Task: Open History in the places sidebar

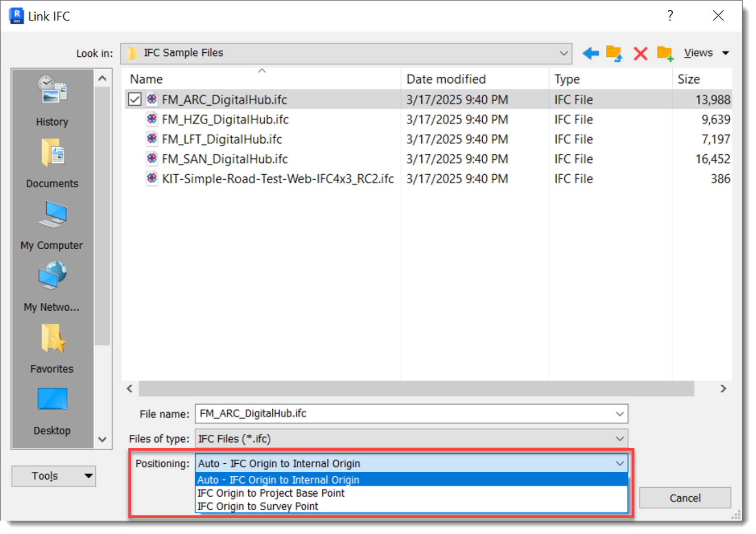Action: pos(52,101)
